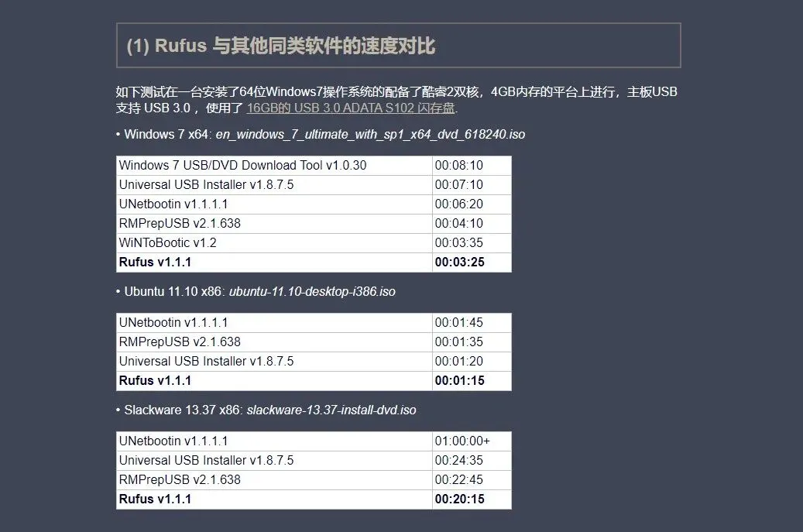This screenshot has height=532, width=803.
Task: Click the 00:24:35 time cell
Action: tap(472, 460)
